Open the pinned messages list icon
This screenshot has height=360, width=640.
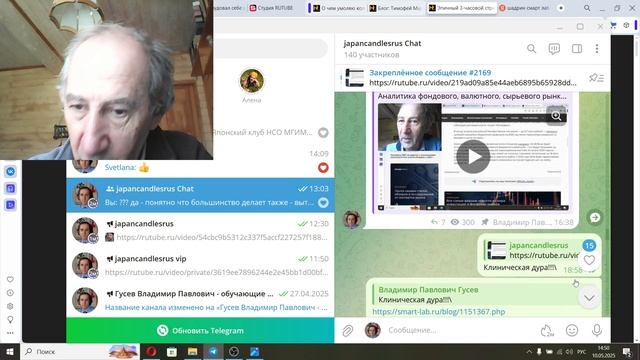pyautogui.click(x=596, y=78)
